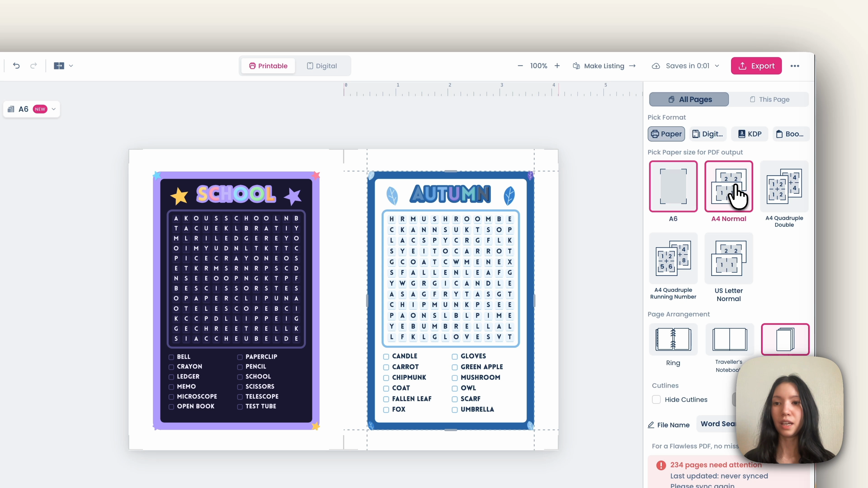Choose the Paper format

[666, 134]
